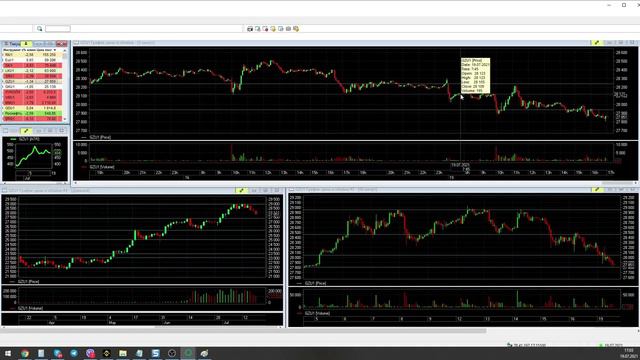The image size is (640, 360).
Task: Select the Роснефть row in quotes table
Action: (33, 113)
